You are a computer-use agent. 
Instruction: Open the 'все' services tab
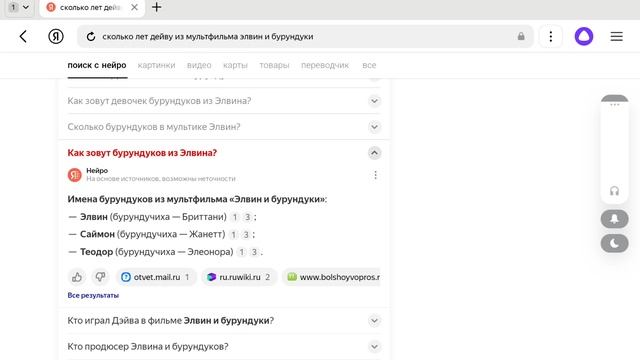tap(369, 65)
